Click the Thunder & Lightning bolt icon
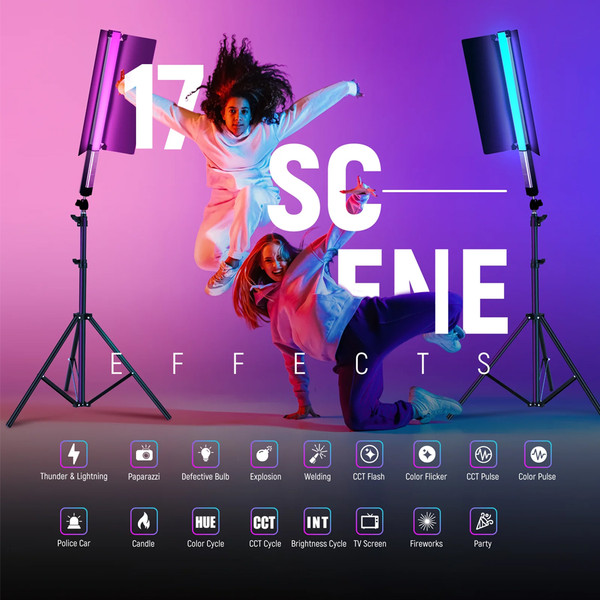 coord(74,454)
